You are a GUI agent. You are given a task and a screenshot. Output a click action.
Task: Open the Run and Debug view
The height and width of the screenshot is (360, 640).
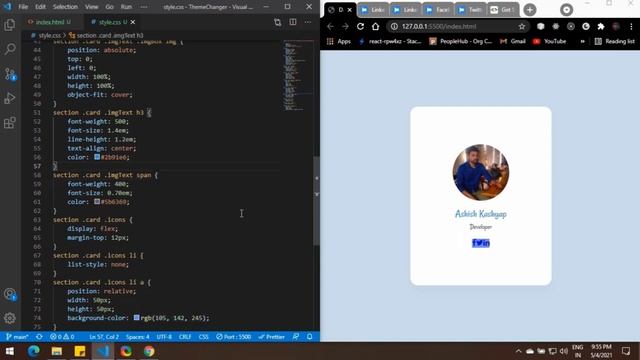10,98
